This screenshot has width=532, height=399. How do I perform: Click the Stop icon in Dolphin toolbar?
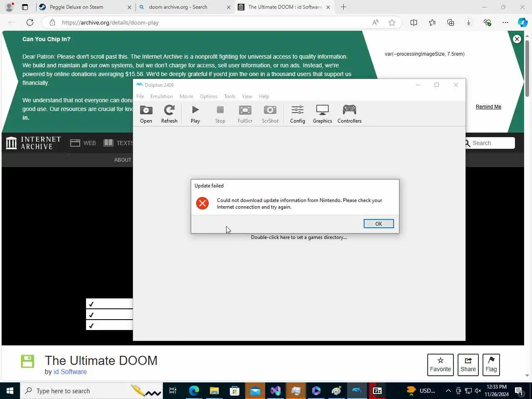[220, 114]
